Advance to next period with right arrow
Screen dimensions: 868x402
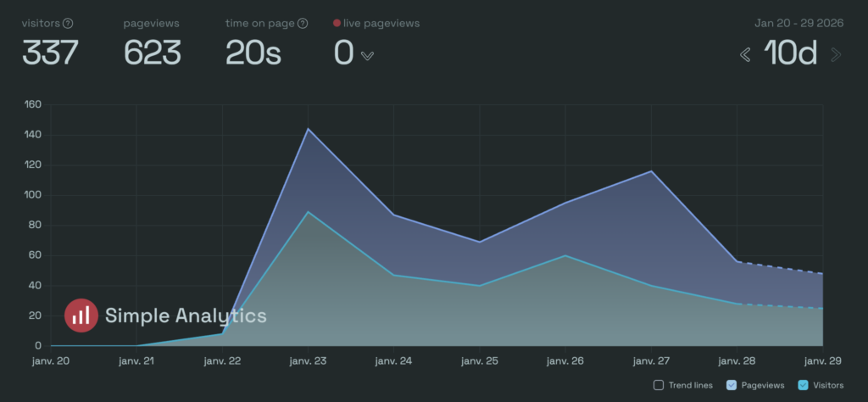(x=836, y=55)
